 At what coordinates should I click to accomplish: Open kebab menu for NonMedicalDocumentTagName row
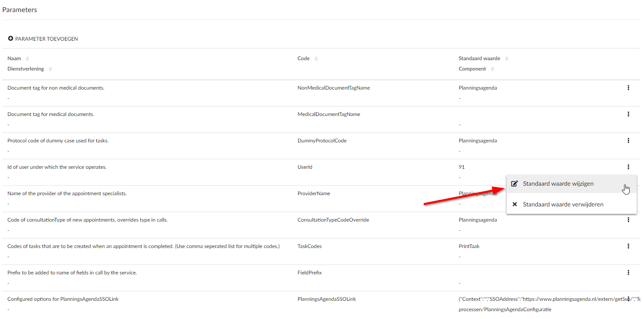pos(628,88)
